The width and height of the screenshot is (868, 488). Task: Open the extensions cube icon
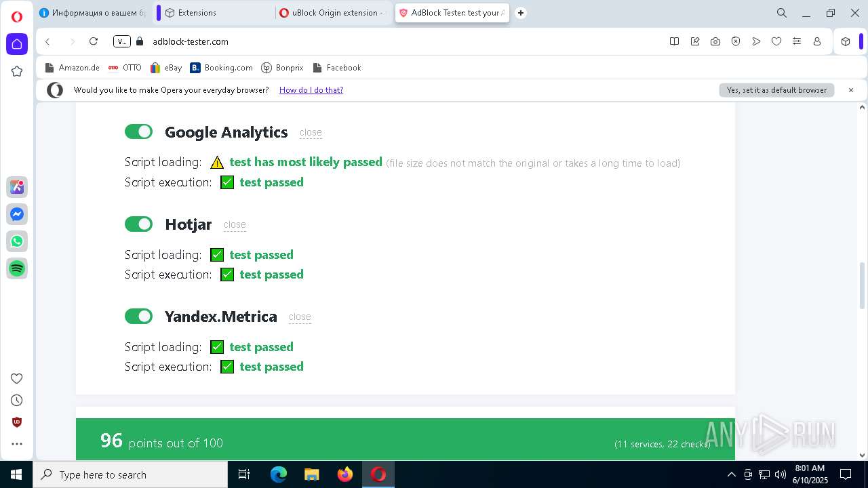click(846, 41)
